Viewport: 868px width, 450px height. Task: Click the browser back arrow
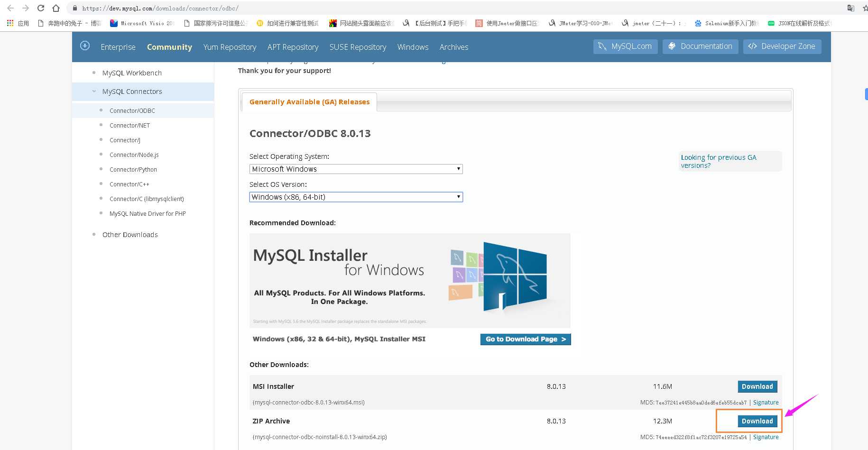point(10,8)
